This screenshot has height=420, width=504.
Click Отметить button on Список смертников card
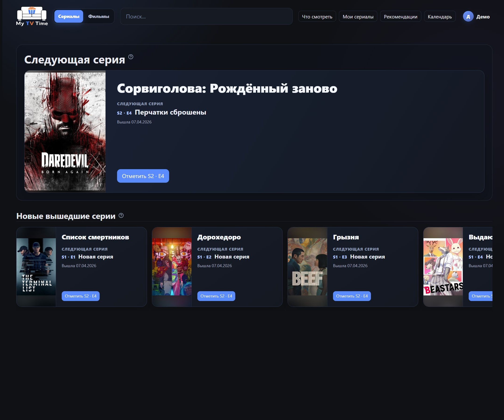coord(80,296)
